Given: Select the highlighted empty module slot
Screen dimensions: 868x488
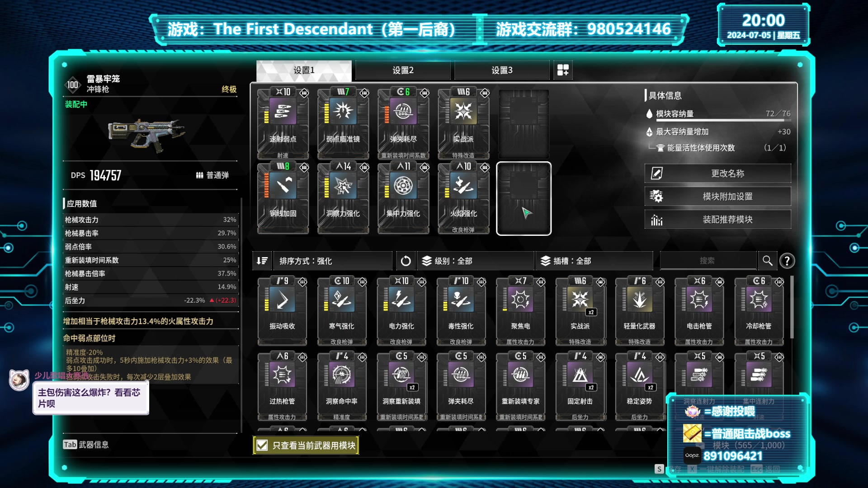Looking at the screenshot, I should (x=524, y=198).
